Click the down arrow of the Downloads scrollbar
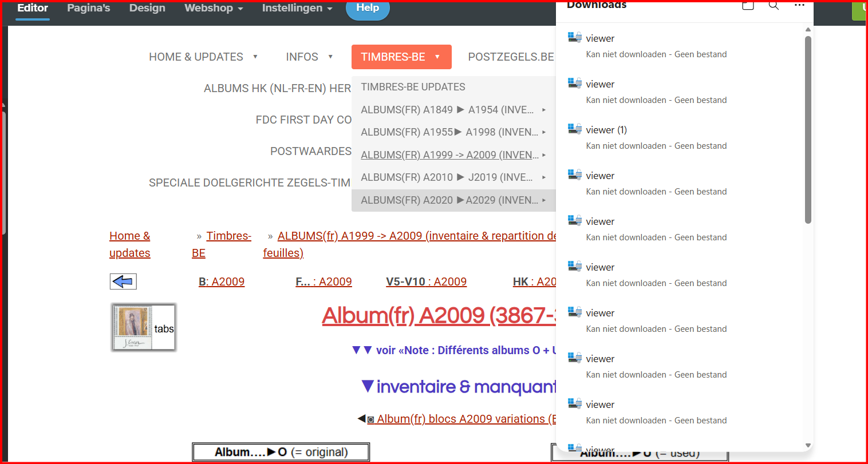The image size is (868, 464). [x=808, y=445]
